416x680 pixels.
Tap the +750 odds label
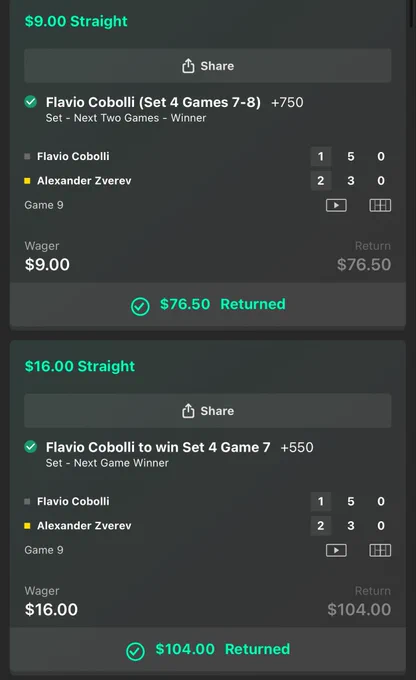click(287, 102)
